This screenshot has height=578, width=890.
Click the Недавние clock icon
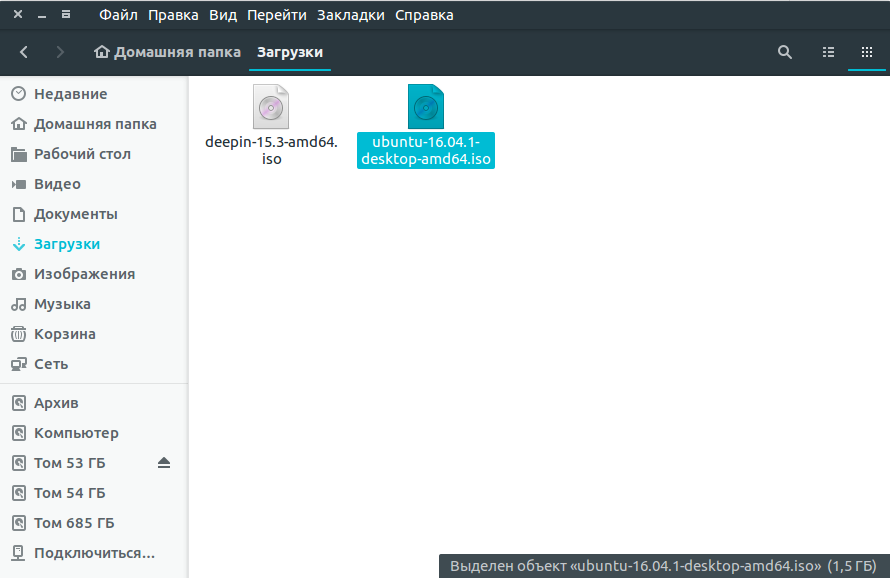pos(19,94)
